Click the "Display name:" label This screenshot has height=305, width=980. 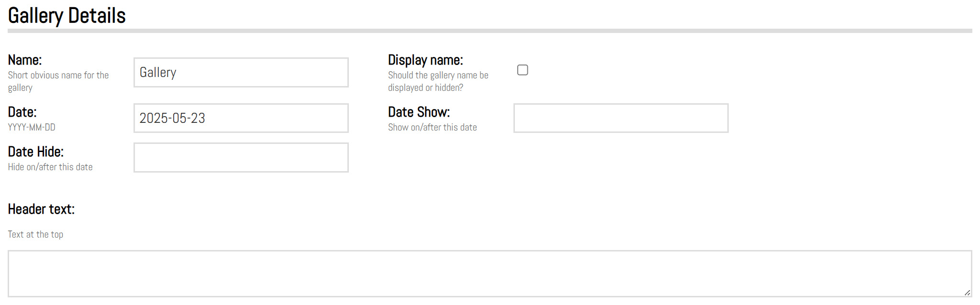(x=425, y=60)
